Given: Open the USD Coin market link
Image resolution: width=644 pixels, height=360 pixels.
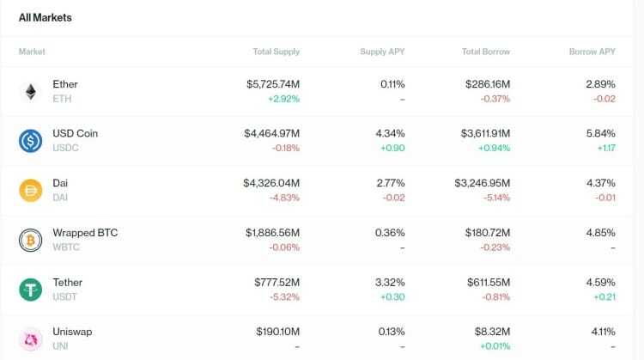Looking at the screenshot, I should tap(73, 134).
